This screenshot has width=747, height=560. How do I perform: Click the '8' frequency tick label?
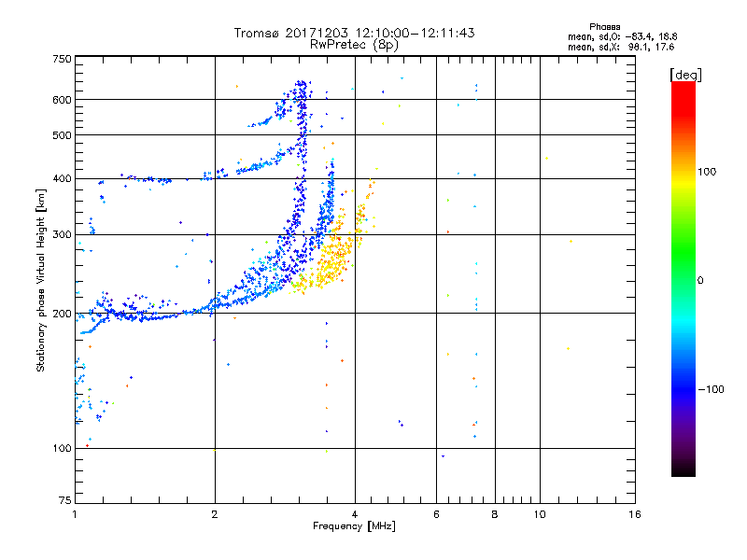(x=495, y=514)
